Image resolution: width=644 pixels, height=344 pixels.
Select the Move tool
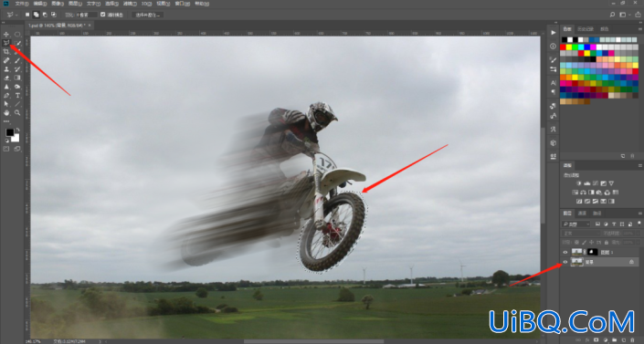(x=6, y=35)
